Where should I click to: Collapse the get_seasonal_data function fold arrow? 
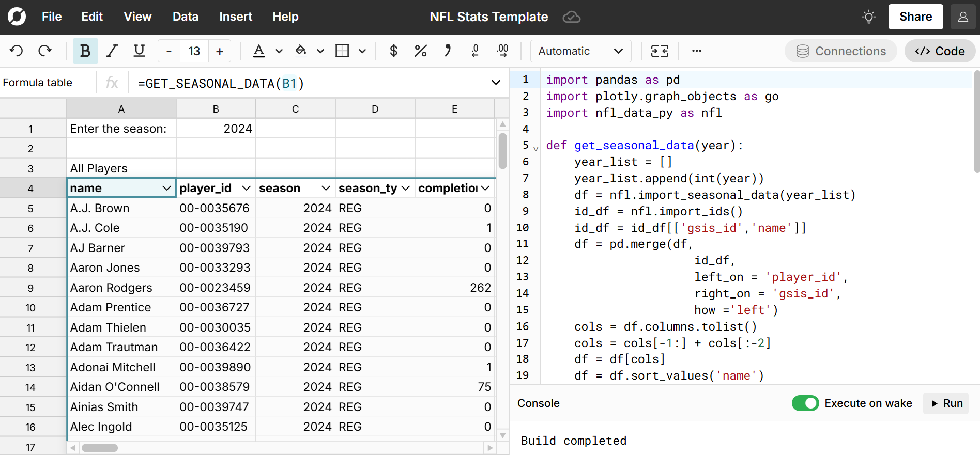(x=536, y=149)
